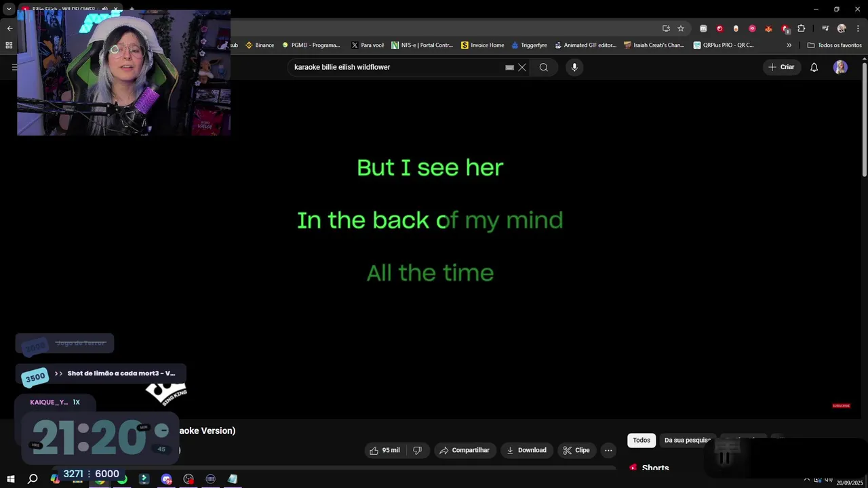This screenshot has width=868, height=488.
Task: Show hidden bookmarks with the double chevron
Action: [x=789, y=45]
